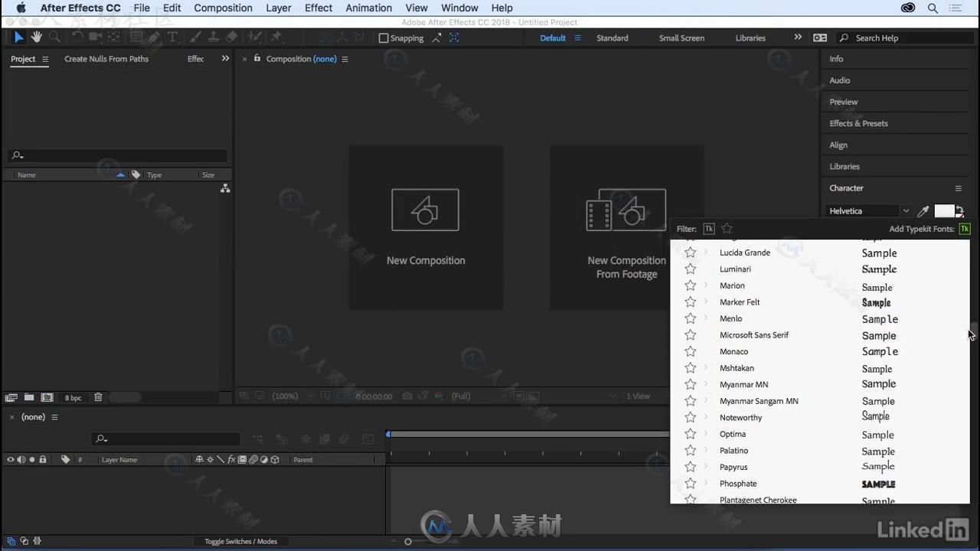Show more workspaces double chevron
The height and width of the screenshot is (551, 980).
798,37
